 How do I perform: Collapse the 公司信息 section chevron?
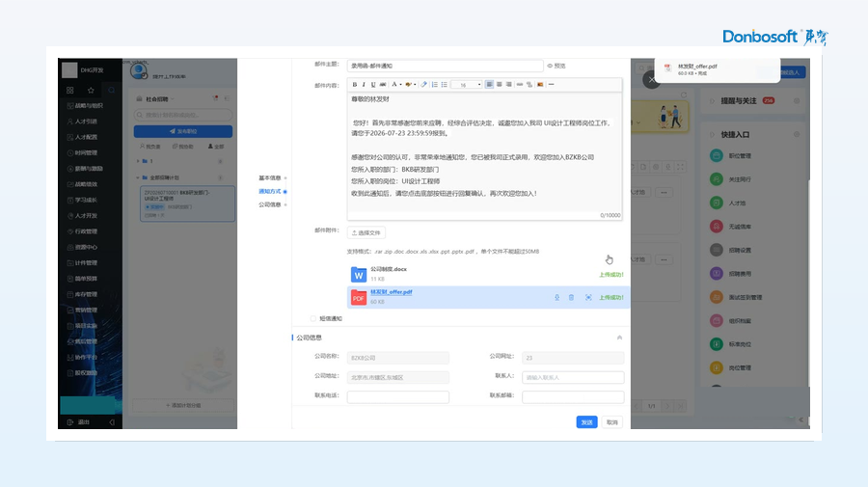(619, 338)
